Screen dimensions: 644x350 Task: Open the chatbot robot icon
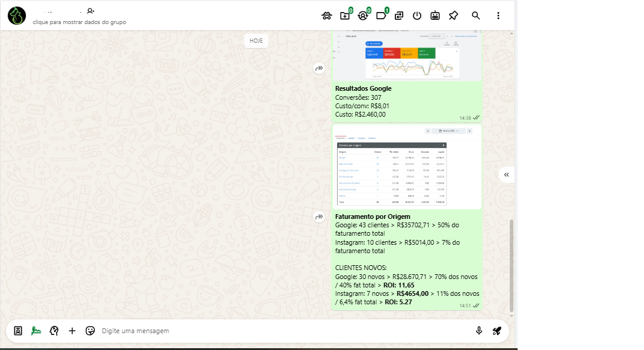pos(435,16)
